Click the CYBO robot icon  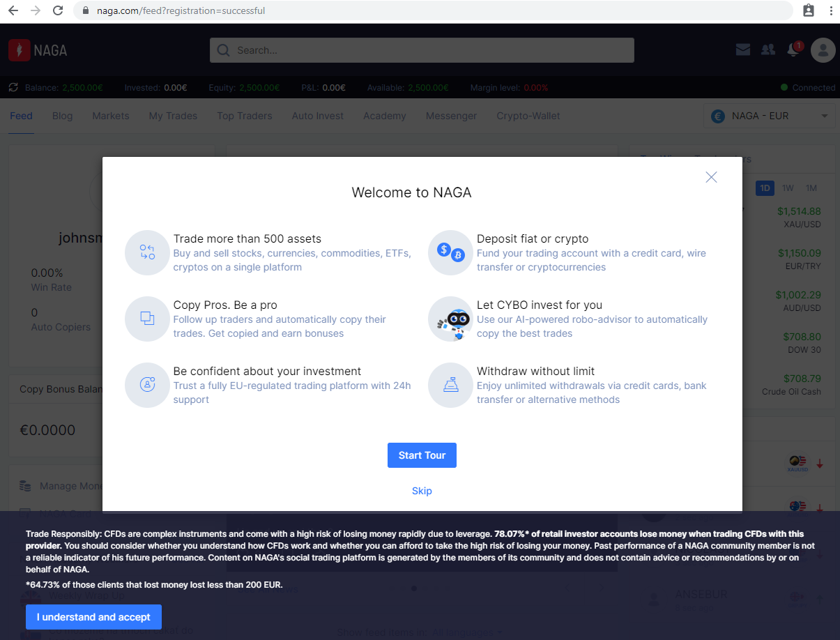click(450, 319)
